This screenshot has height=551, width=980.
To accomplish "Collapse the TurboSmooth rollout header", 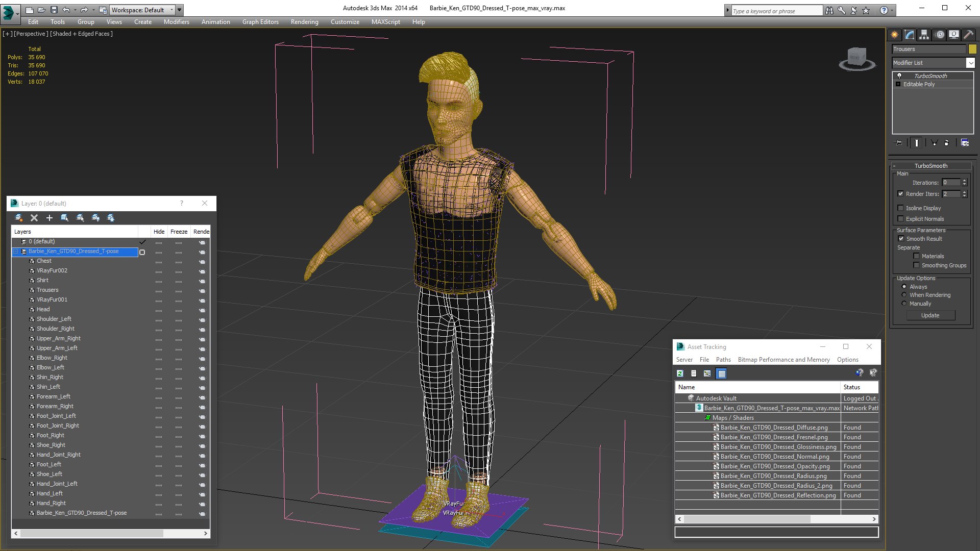I will coord(930,166).
